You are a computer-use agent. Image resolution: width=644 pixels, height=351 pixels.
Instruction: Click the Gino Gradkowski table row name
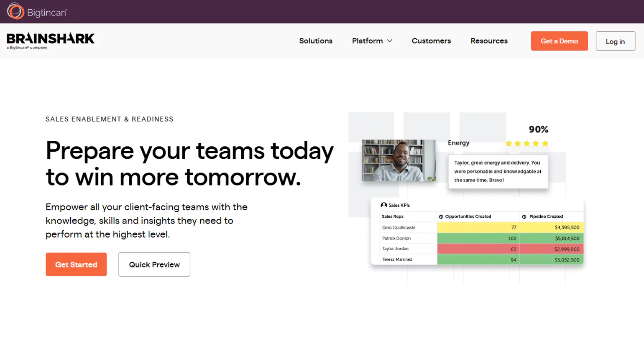399,228
